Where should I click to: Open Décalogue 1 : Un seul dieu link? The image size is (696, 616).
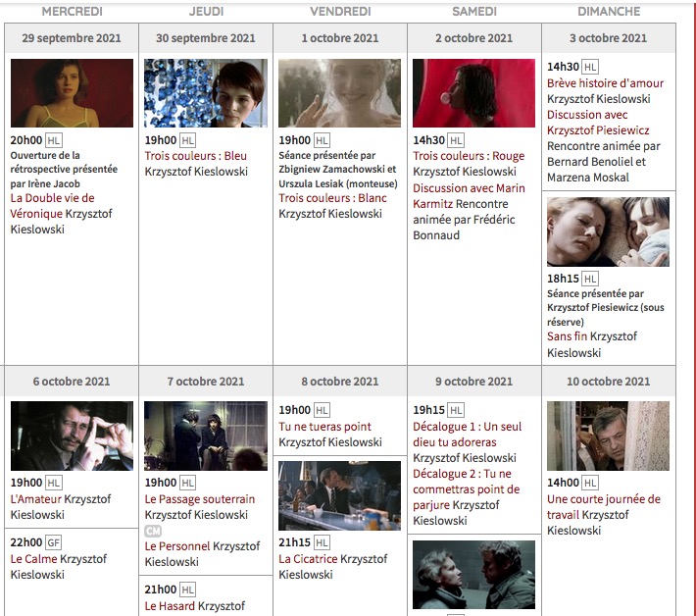click(467, 435)
